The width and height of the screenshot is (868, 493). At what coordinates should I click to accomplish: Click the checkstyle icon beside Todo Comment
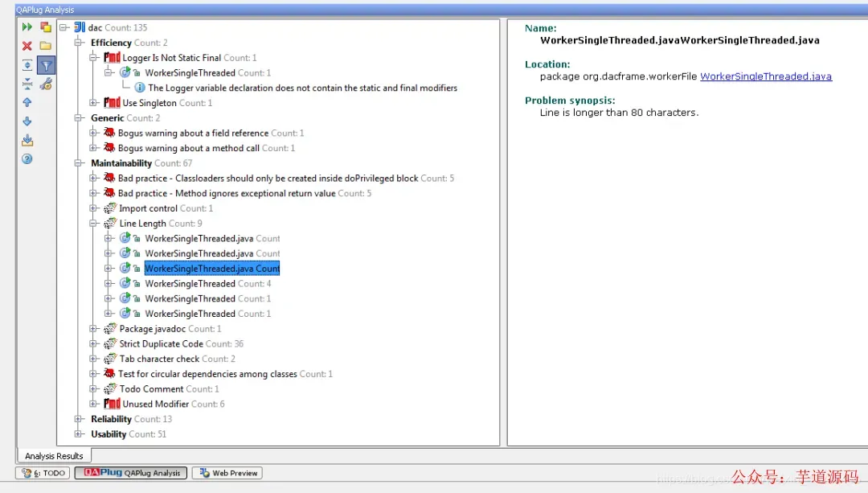pyautogui.click(x=110, y=389)
